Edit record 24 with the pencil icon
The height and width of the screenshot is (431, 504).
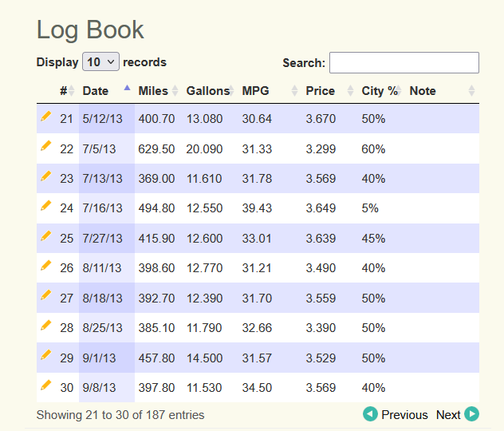tap(46, 206)
